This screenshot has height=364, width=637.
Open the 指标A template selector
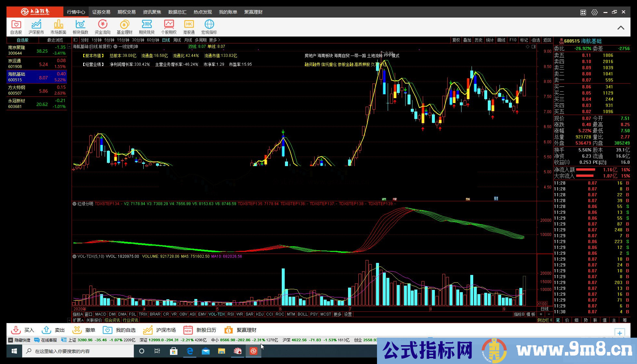[78, 314]
